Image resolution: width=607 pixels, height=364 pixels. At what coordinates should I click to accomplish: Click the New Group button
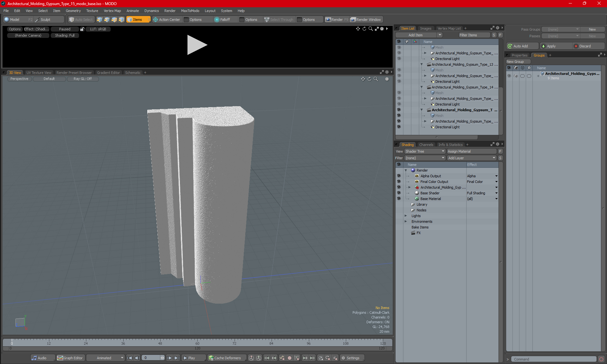518,62
